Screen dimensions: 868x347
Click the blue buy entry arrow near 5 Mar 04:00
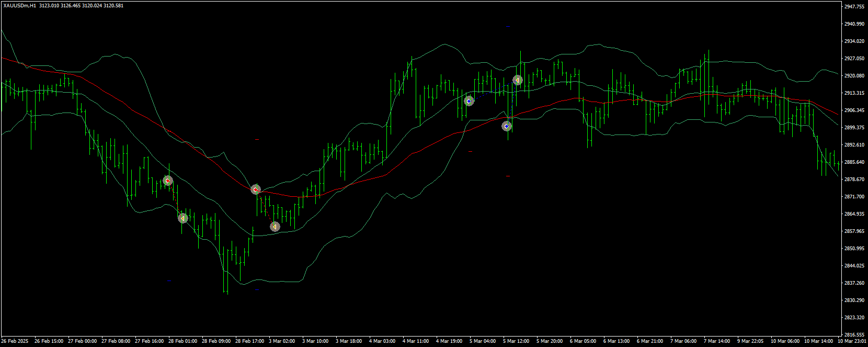[469, 101]
